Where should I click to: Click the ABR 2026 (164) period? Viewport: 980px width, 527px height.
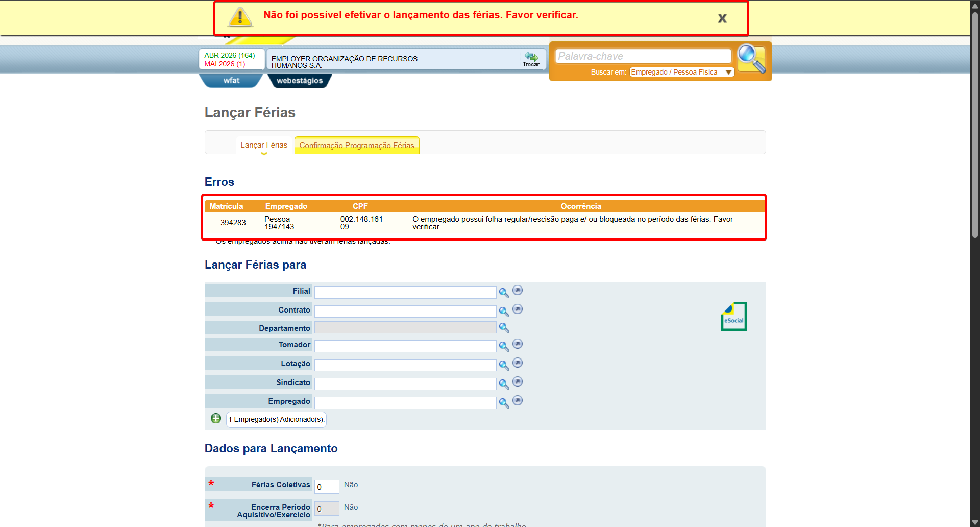pos(230,55)
